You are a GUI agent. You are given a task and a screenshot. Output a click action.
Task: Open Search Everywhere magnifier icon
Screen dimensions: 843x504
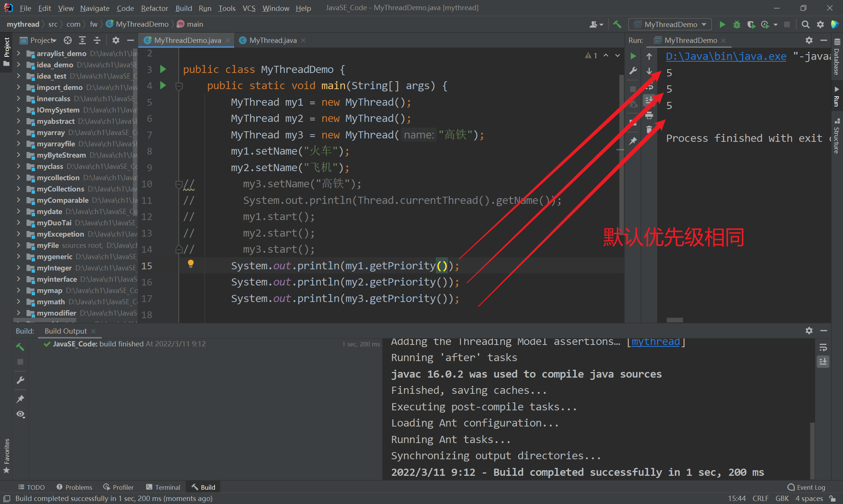805,24
